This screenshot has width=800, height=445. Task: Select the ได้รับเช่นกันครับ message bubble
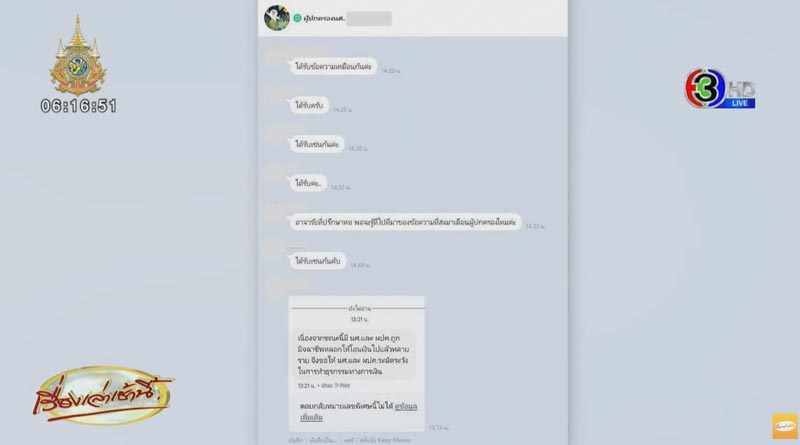(318, 261)
